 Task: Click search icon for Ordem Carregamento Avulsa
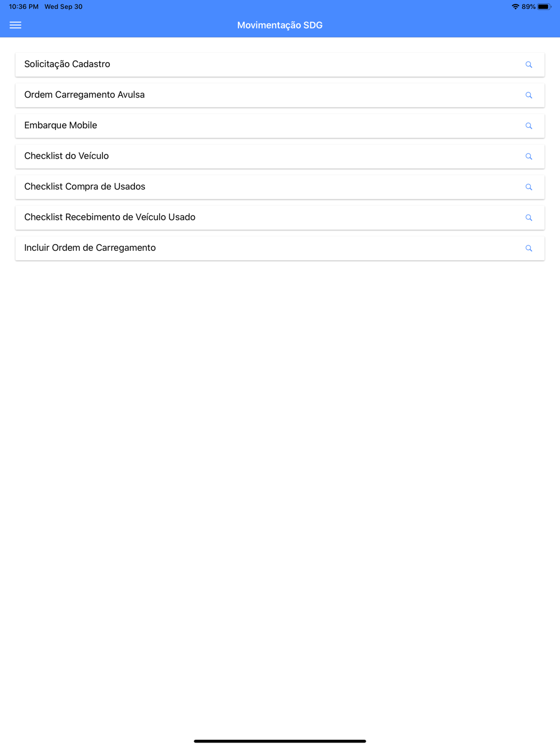click(529, 95)
